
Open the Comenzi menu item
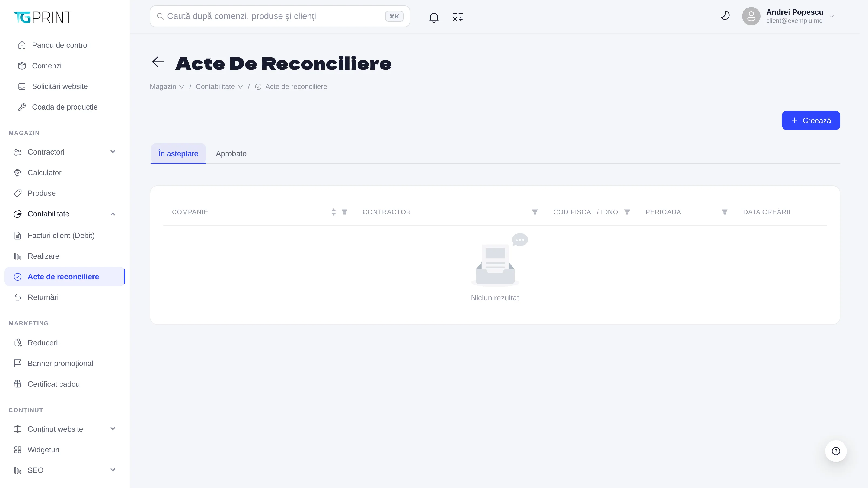[65, 66]
